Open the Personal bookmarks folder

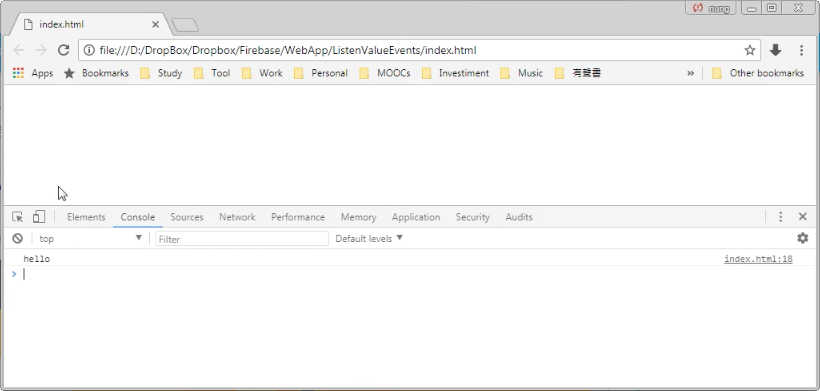tap(321, 73)
